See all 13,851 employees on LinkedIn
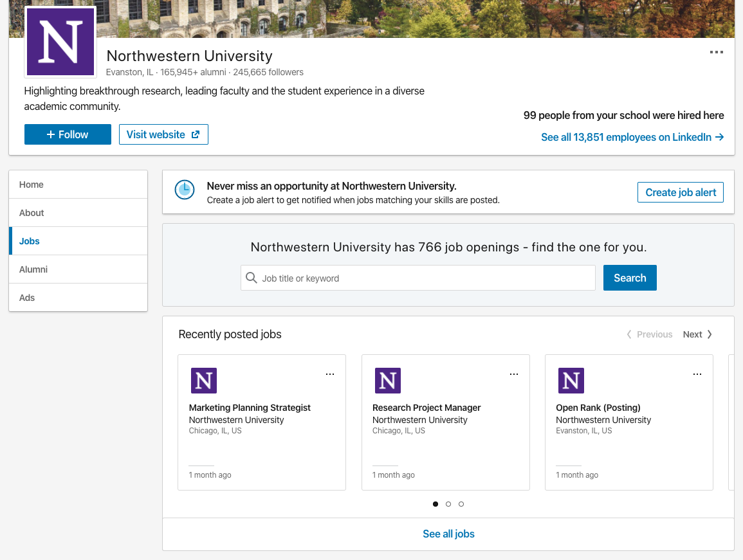The image size is (743, 560). coord(632,138)
